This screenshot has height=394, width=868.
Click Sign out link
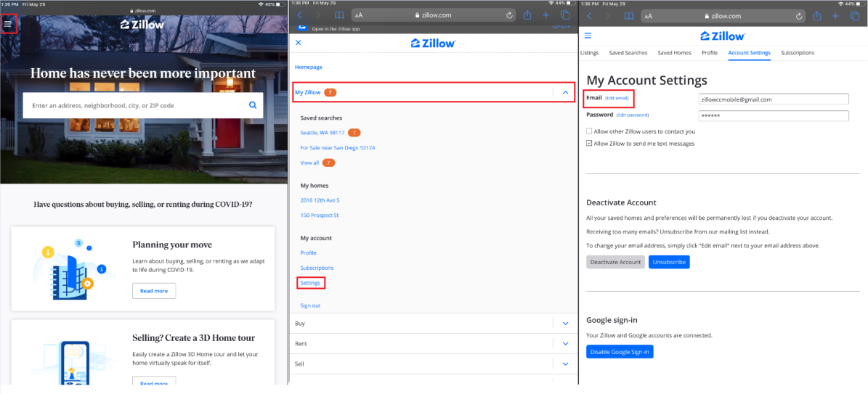tap(310, 305)
